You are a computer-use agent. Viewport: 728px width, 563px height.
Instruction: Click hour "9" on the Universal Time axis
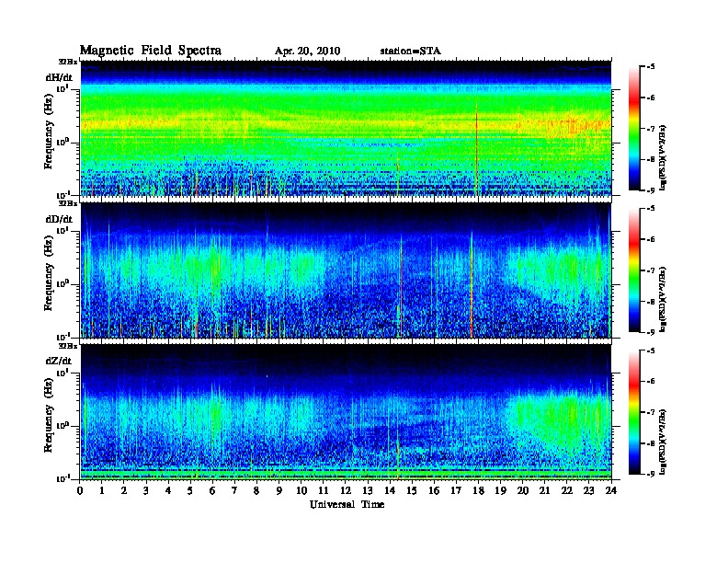pyautogui.click(x=279, y=491)
